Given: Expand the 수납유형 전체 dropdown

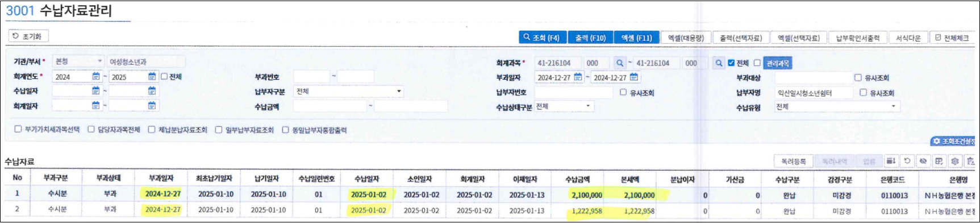Looking at the screenshot, I should pos(837,106).
